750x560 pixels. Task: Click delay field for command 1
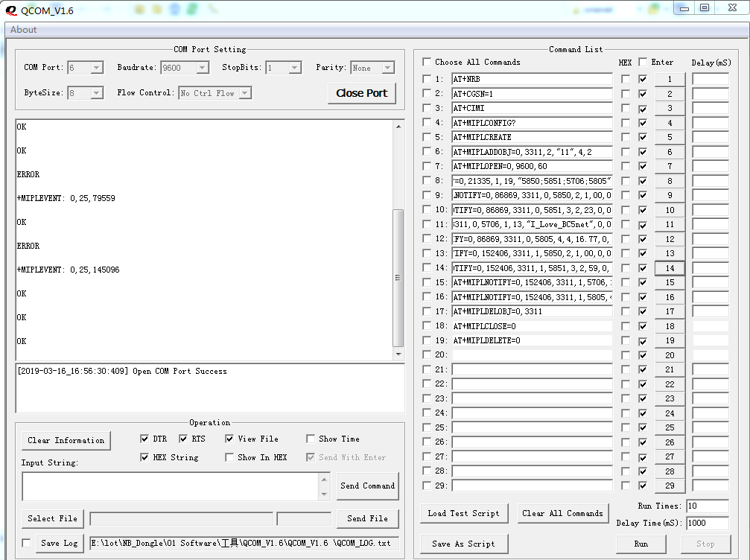pos(711,79)
